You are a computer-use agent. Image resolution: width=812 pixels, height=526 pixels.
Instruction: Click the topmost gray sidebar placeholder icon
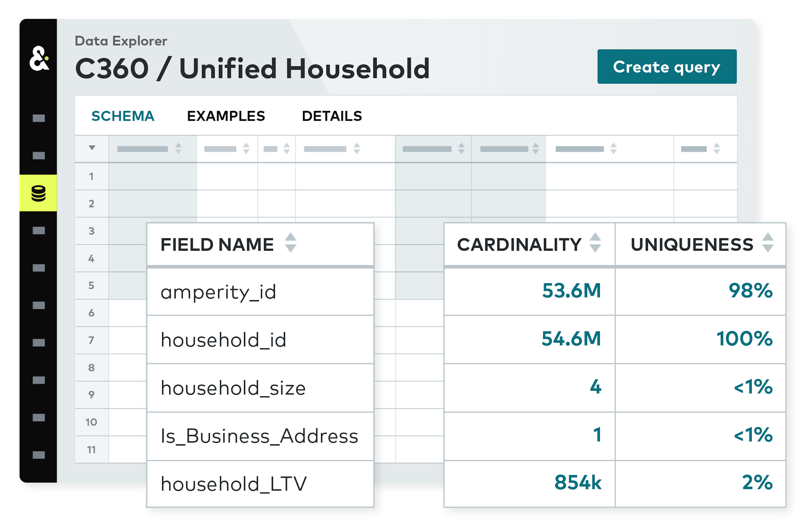coord(39,118)
